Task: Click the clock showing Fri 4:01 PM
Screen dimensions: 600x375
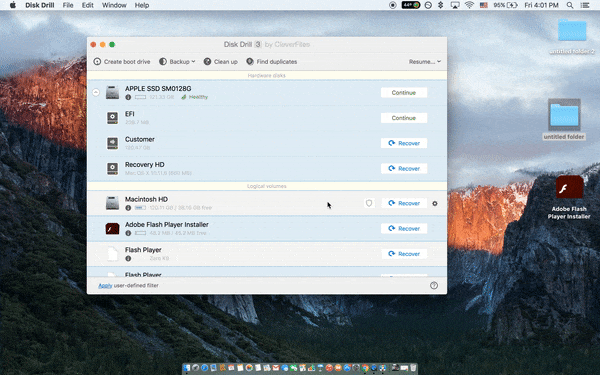Action: tap(541, 5)
